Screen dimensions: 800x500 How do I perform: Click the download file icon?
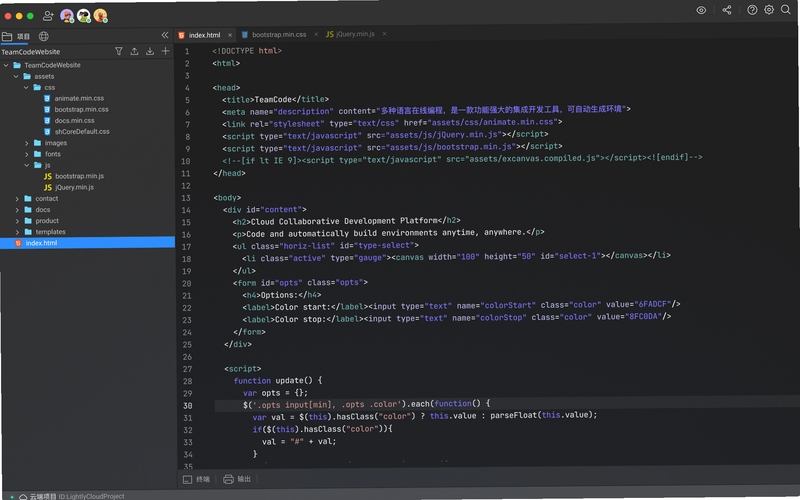pyautogui.click(x=150, y=51)
